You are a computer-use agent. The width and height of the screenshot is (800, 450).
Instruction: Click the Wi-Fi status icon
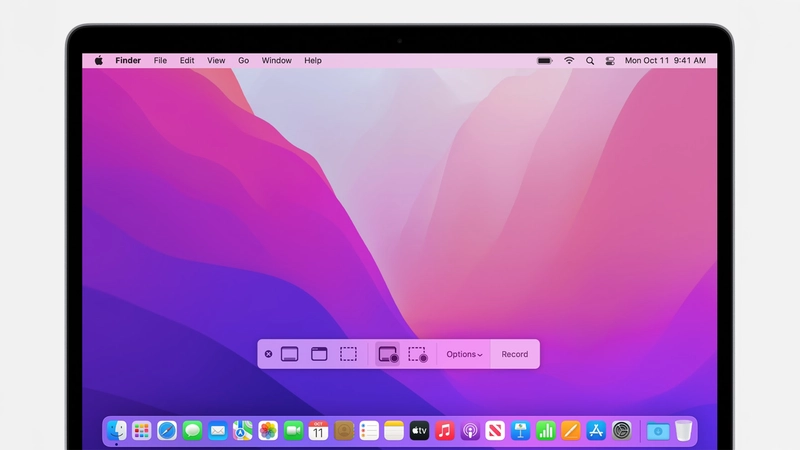(569, 60)
